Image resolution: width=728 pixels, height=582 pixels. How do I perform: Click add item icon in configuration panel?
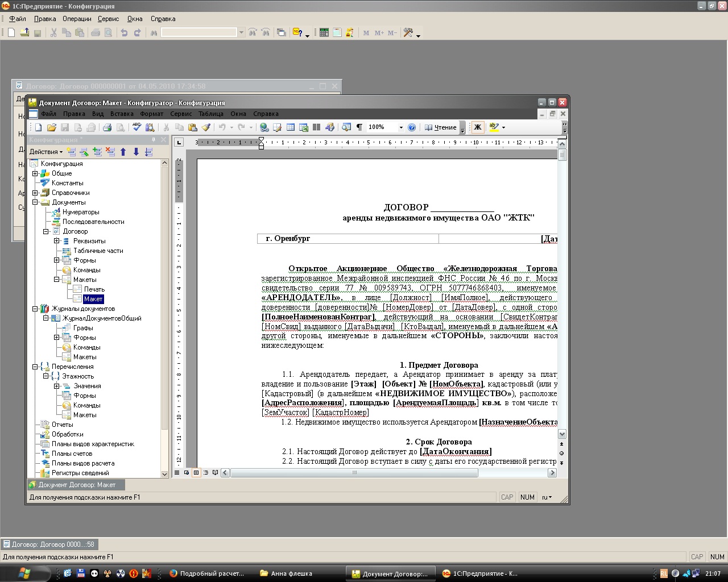pyautogui.click(x=71, y=152)
